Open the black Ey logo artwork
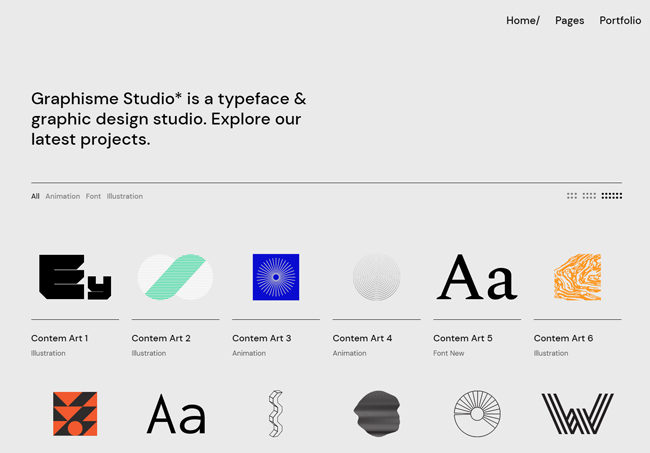650x453 pixels. (x=75, y=277)
